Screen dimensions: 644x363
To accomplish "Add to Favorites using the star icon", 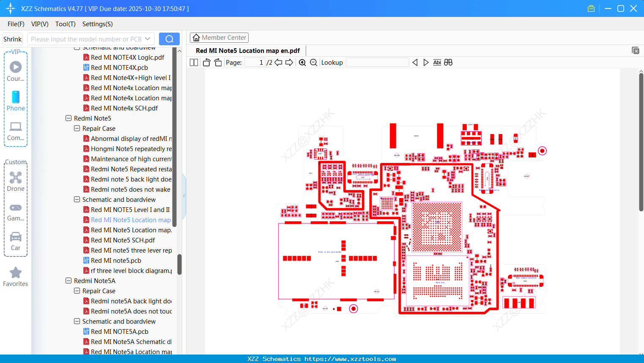I will point(16,273).
